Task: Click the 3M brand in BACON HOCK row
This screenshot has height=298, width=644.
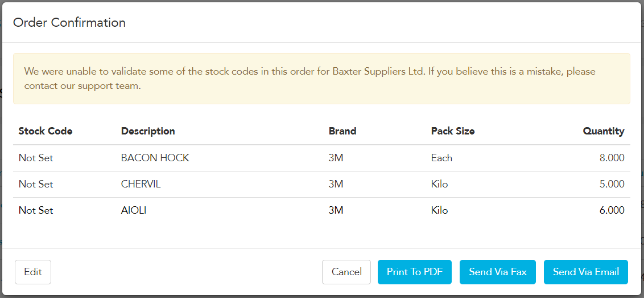Action: [336, 158]
